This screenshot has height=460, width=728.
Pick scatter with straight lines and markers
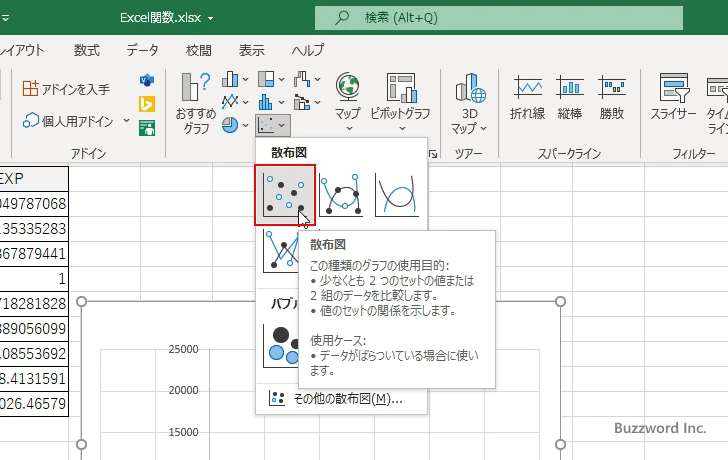(x=282, y=250)
